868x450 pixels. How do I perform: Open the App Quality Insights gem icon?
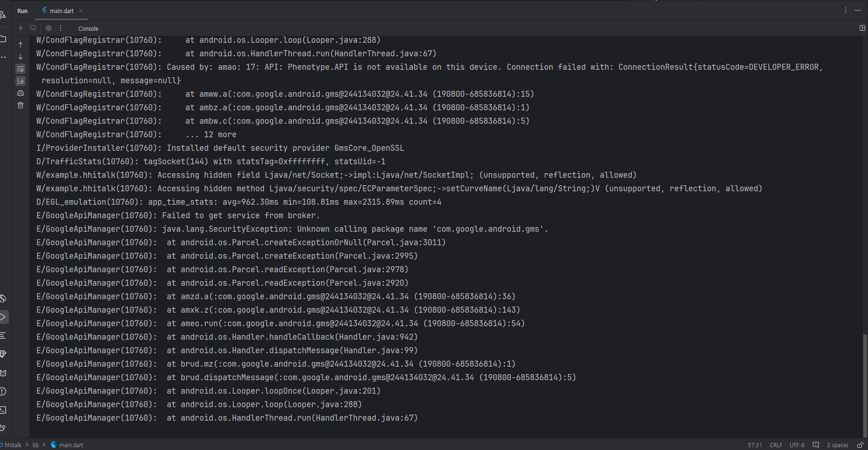(3, 354)
